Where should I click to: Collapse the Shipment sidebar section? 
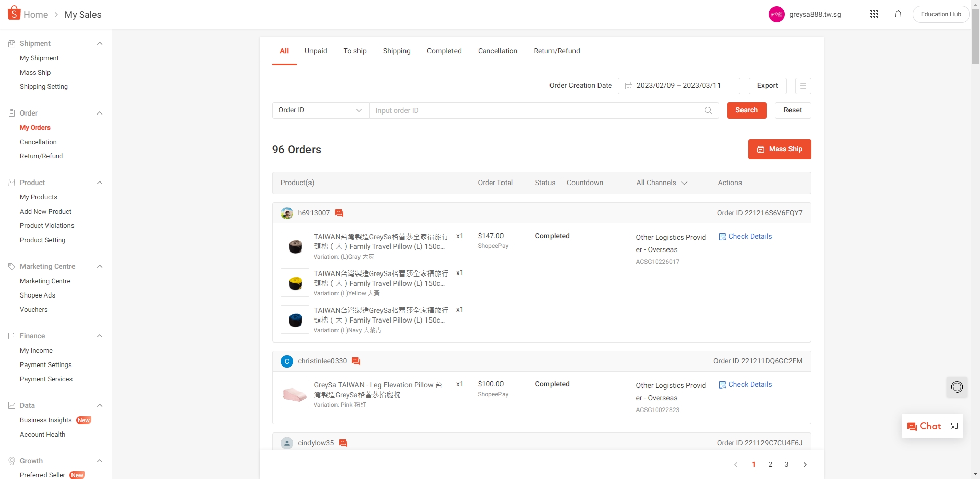[100, 43]
